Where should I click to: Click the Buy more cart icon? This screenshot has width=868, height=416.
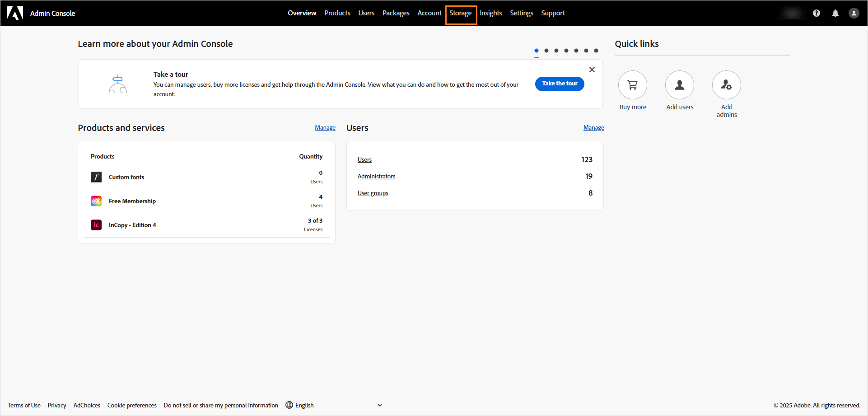tap(633, 85)
